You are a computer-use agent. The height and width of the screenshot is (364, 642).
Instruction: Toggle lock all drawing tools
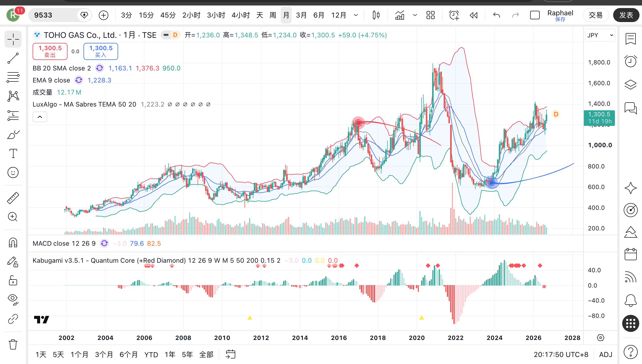tap(13, 281)
